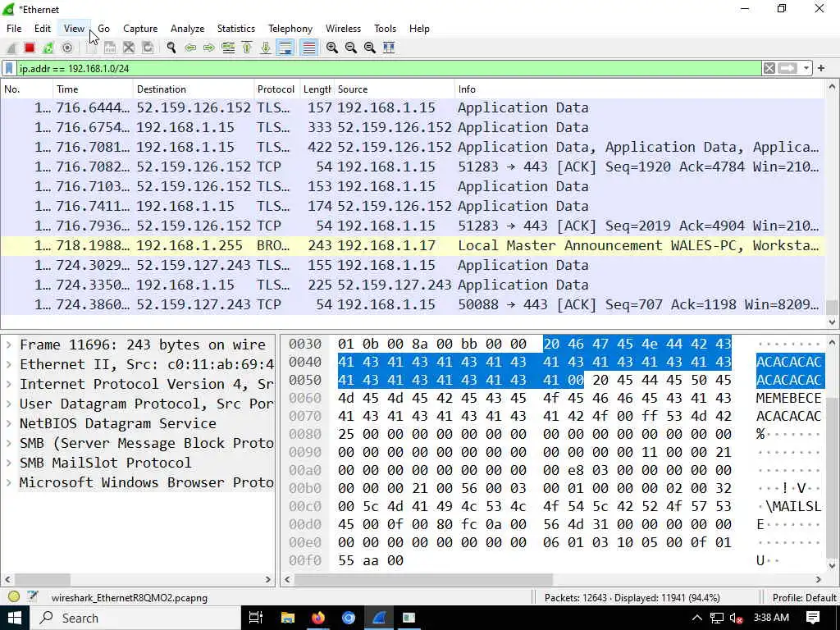
Task: Click the expert information status circle
Action: coord(15,597)
